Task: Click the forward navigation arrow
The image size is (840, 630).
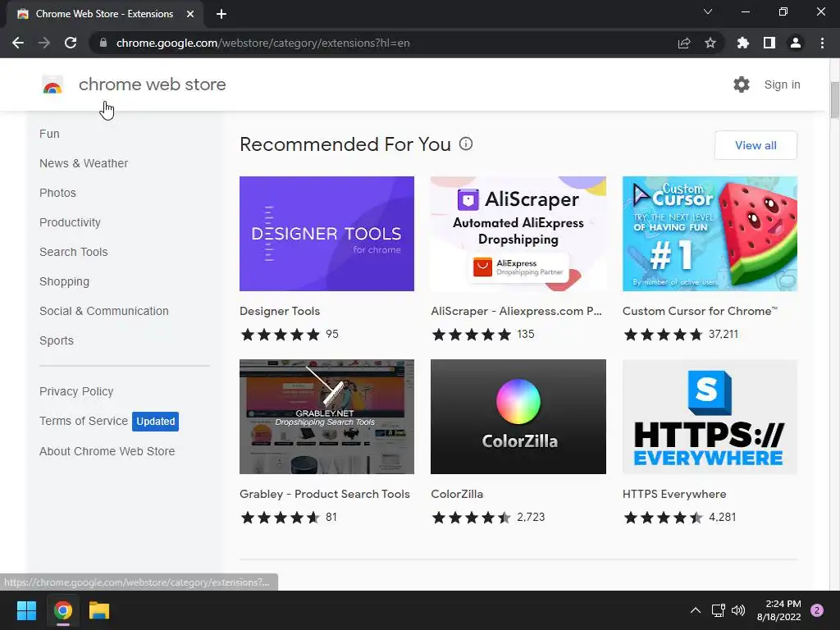Action: click(44, 43)
